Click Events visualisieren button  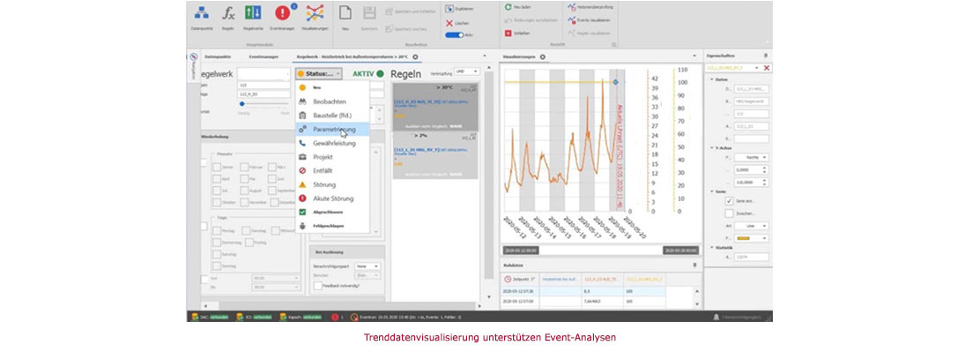[x=589, y=20]
